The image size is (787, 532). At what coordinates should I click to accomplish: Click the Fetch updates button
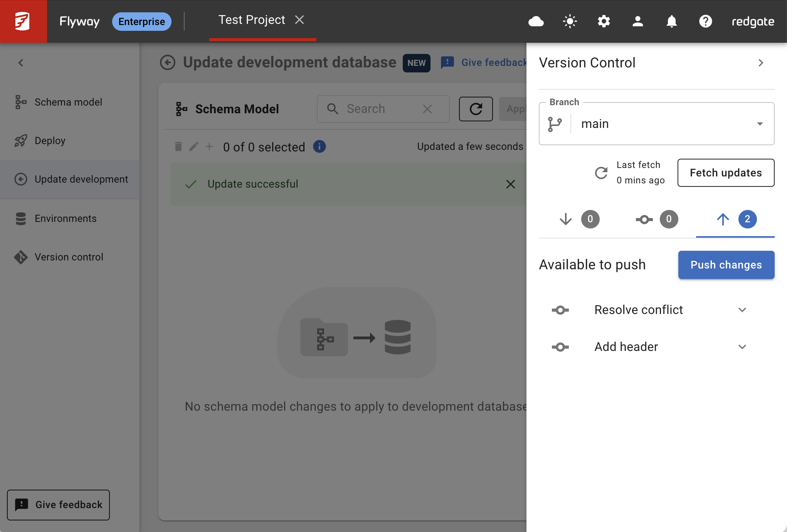click(726, 173)
